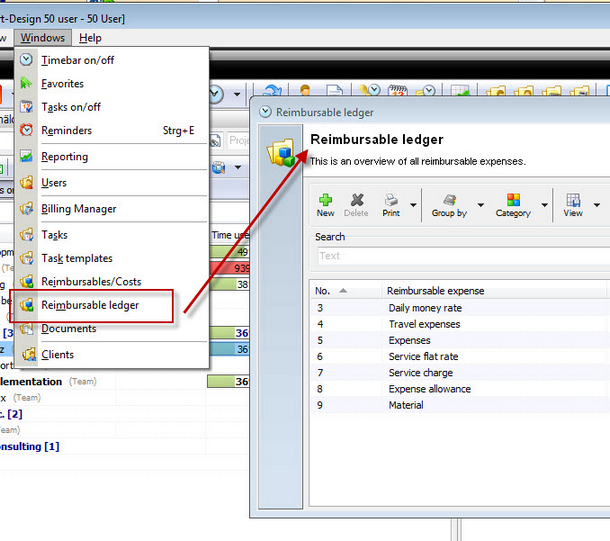Screen dimensions: 610x541
Task: Open the View dropdown arrow
Action: pyautogui.click(x=597, y=205)
